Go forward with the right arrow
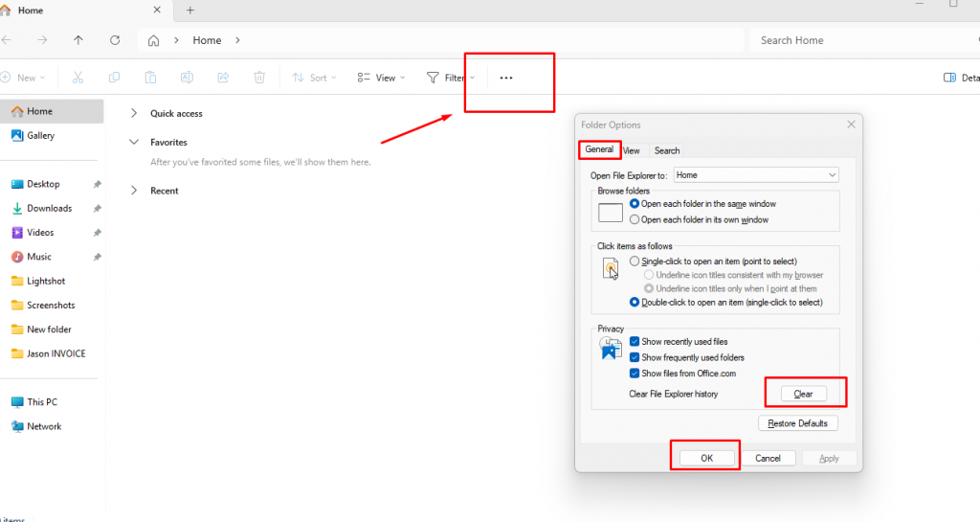980x522 pixels. [42, 40]
